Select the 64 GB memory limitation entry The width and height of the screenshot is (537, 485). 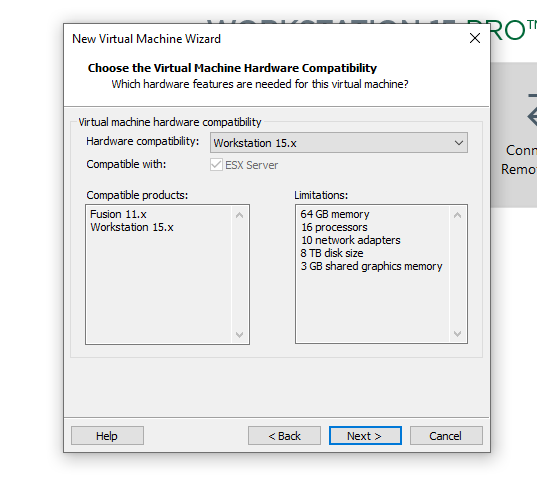[335, 214]
